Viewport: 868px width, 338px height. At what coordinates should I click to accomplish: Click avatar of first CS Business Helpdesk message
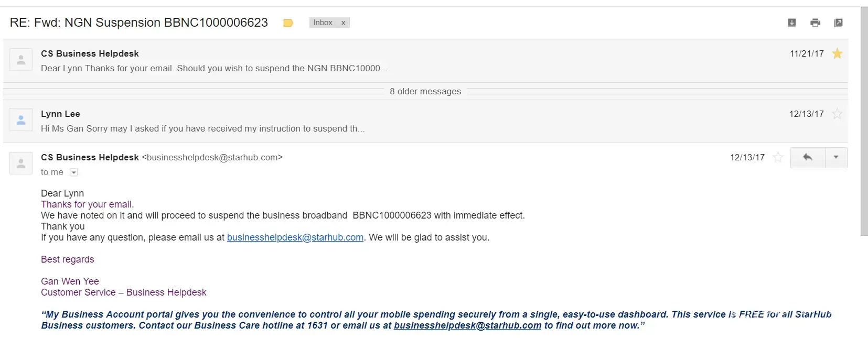click(x=21, y=60)
